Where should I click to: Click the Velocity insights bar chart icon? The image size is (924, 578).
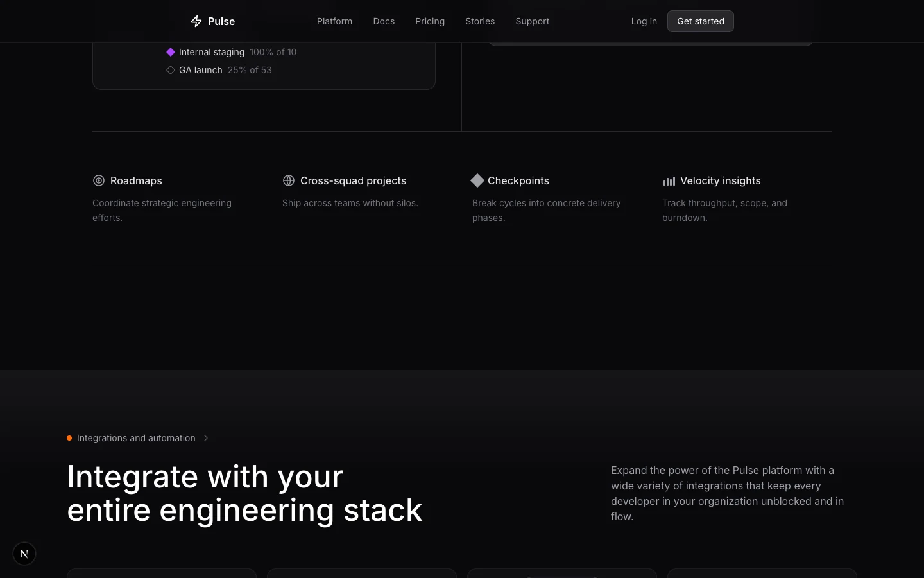point(669,181)
